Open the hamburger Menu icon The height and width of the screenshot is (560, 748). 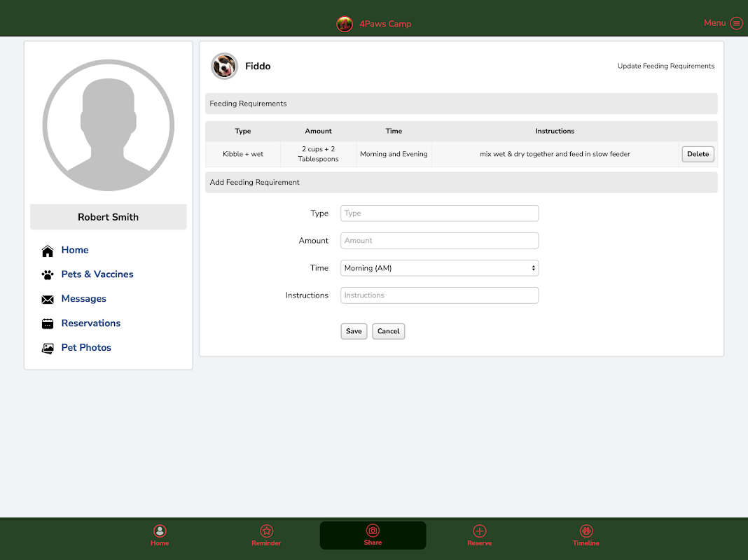[x=737, y=23]
